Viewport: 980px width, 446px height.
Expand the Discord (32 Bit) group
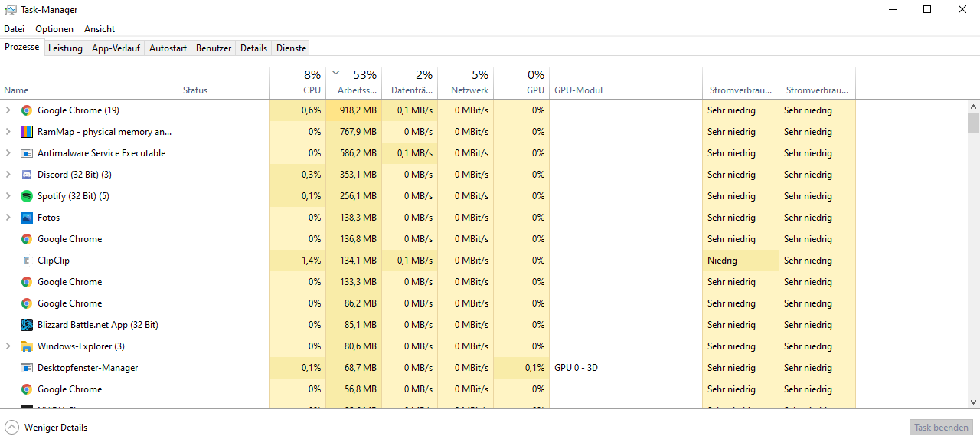click(8, 175)
